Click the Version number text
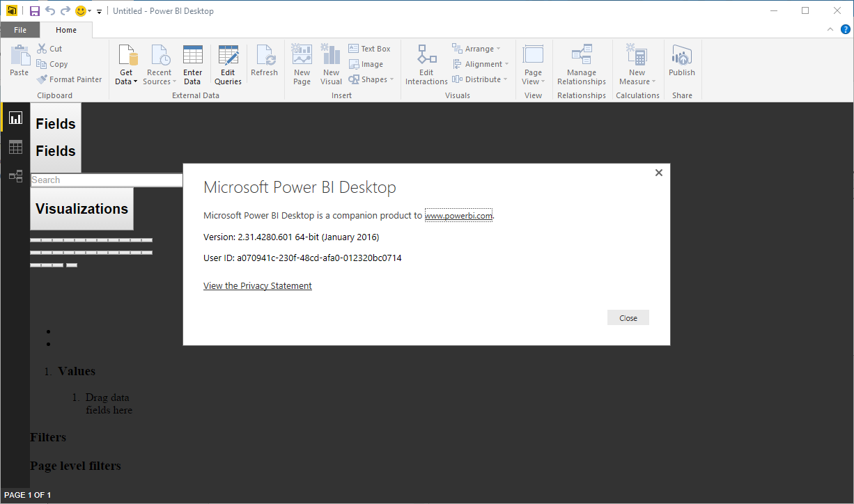 291,237
